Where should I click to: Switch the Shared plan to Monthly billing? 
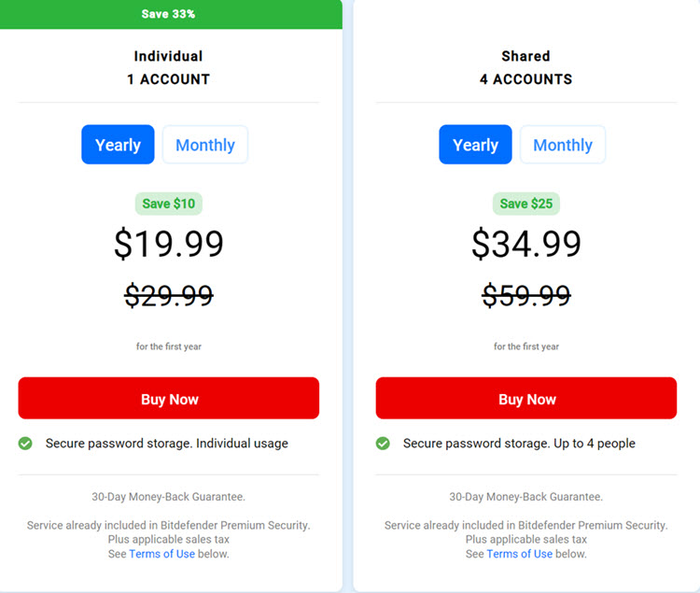563,145
